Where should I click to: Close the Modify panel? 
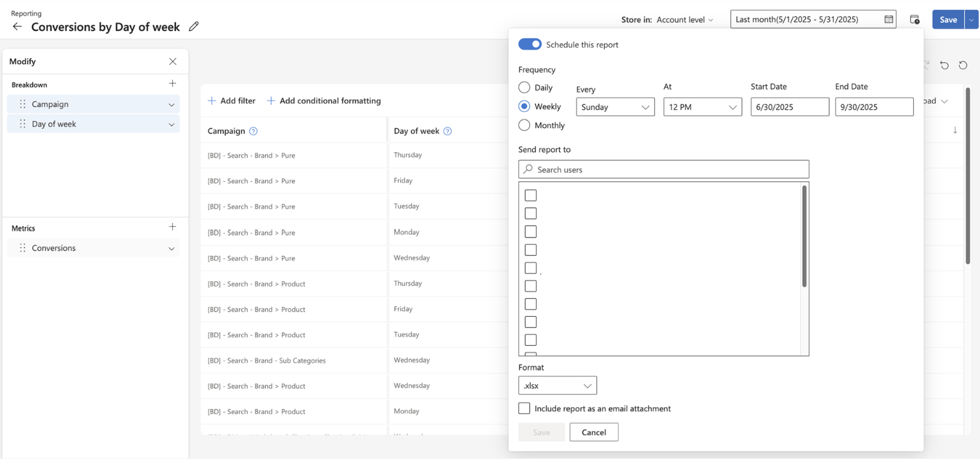coord(173,62)
